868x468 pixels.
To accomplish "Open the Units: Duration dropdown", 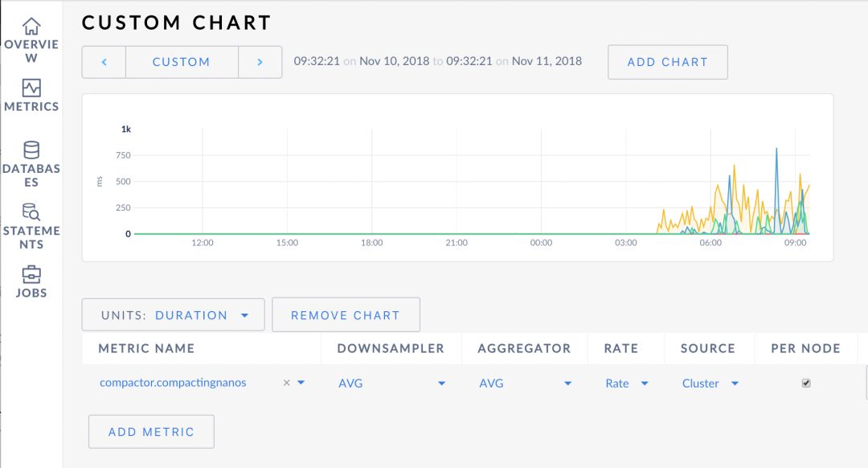I will coord(174,315).
